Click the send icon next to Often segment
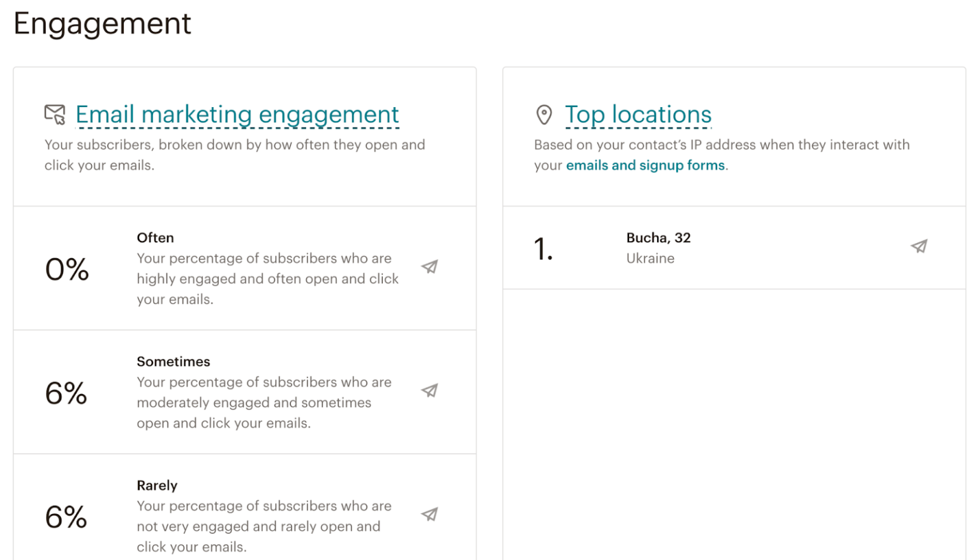The image size is (980, 560). [x=429, y=267]
